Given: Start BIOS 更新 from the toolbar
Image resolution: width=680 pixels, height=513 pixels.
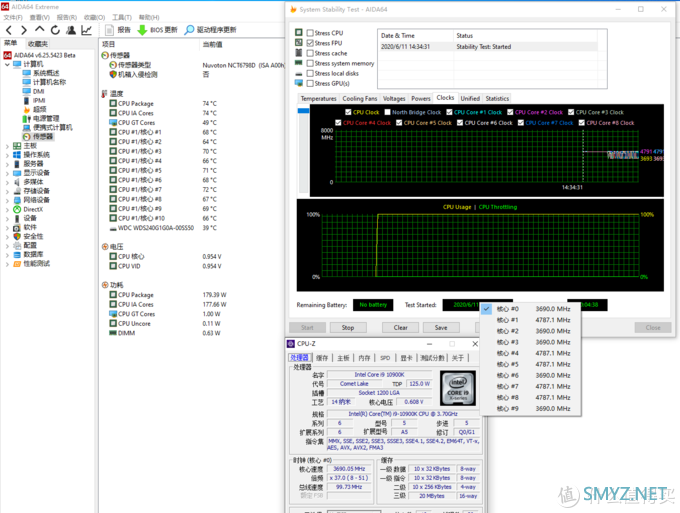Looking at the screenshot, I should (x=157, y=30).
